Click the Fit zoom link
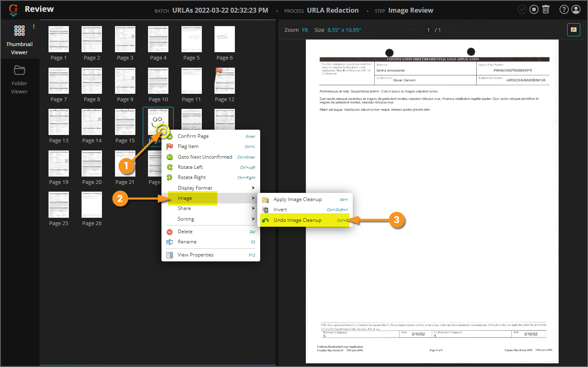This screenshot has height=367, width=588. tap(305, 30)
